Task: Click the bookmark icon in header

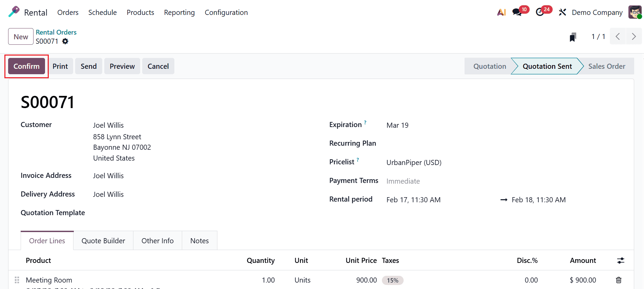Action: 573,37
